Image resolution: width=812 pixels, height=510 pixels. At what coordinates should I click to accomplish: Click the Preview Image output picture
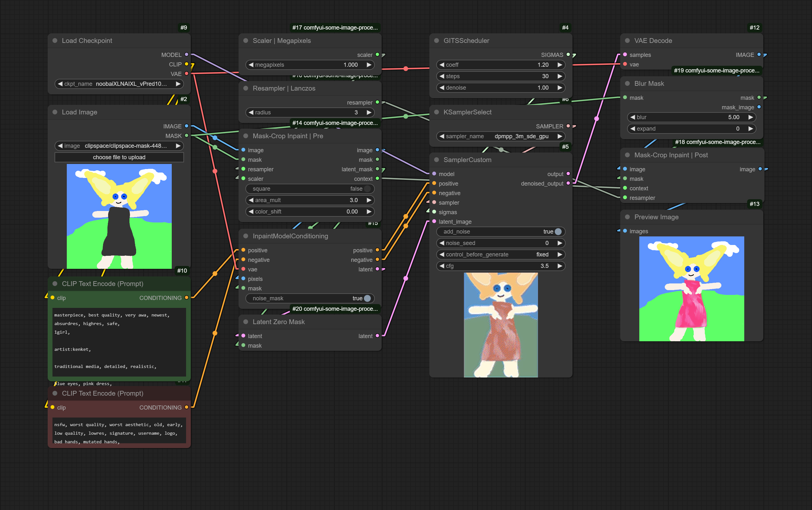692,289
